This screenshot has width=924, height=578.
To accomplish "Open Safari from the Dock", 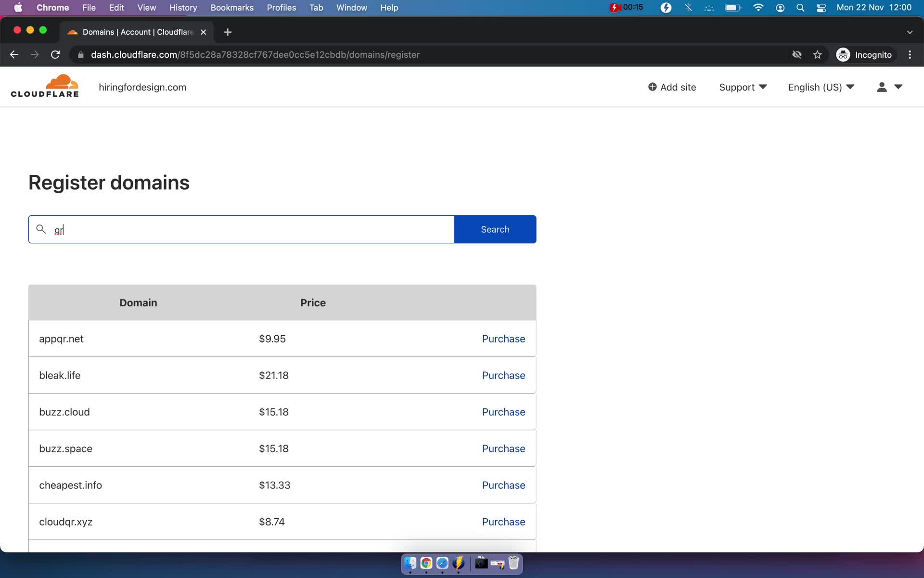I will click(x=442, y=563).
